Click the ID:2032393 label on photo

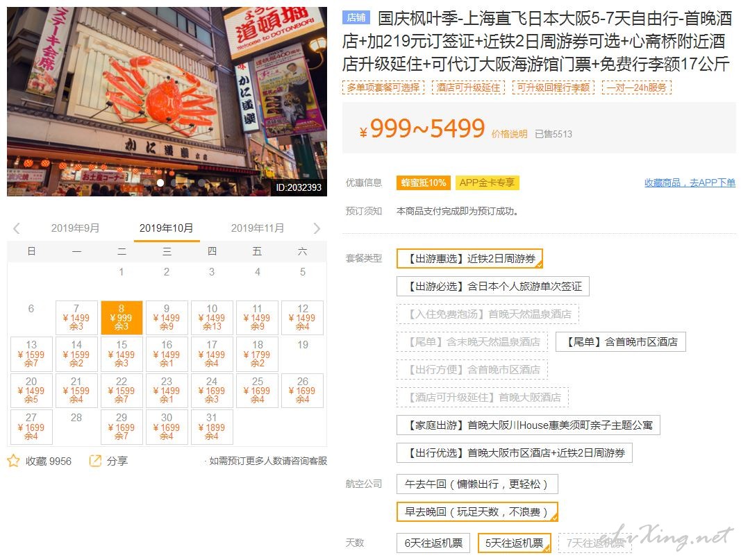pyautogui.click(x=299, y=187)
